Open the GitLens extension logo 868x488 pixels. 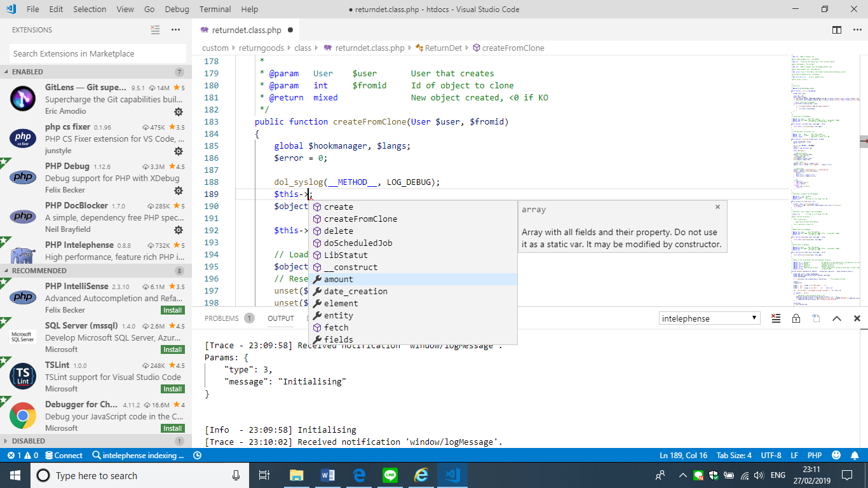23,98
